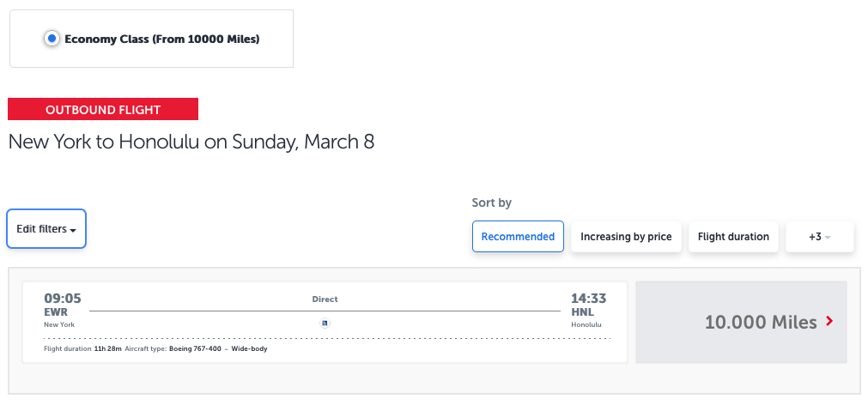Open the Edit filters dropdown

[46, 229]
